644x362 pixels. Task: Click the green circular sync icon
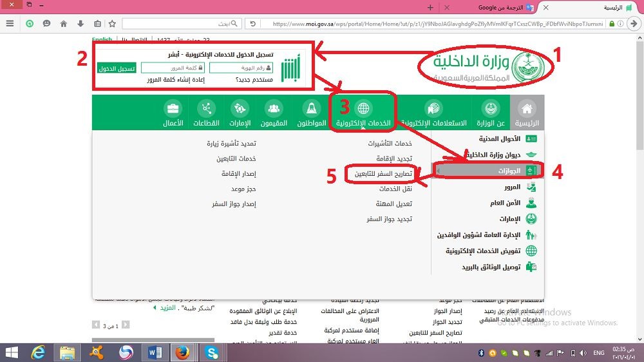(30, 23)
